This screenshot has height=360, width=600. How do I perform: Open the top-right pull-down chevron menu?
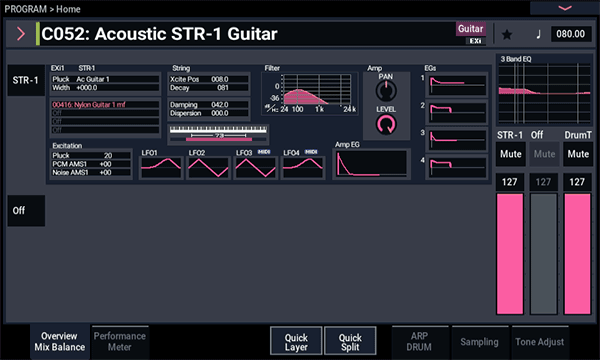pyautogui.click(x=565, y=8)
